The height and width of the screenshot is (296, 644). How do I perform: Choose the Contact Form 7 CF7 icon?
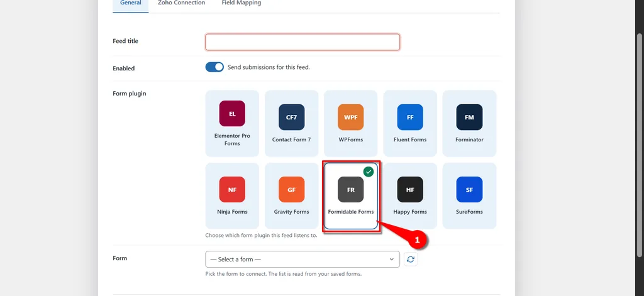pos(292,117)
